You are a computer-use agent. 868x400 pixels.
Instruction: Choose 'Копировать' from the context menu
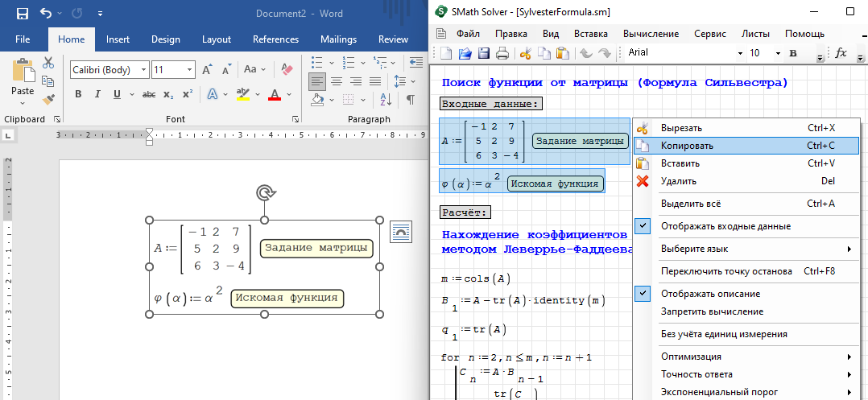pyautogui.click(x=746, y=146)
